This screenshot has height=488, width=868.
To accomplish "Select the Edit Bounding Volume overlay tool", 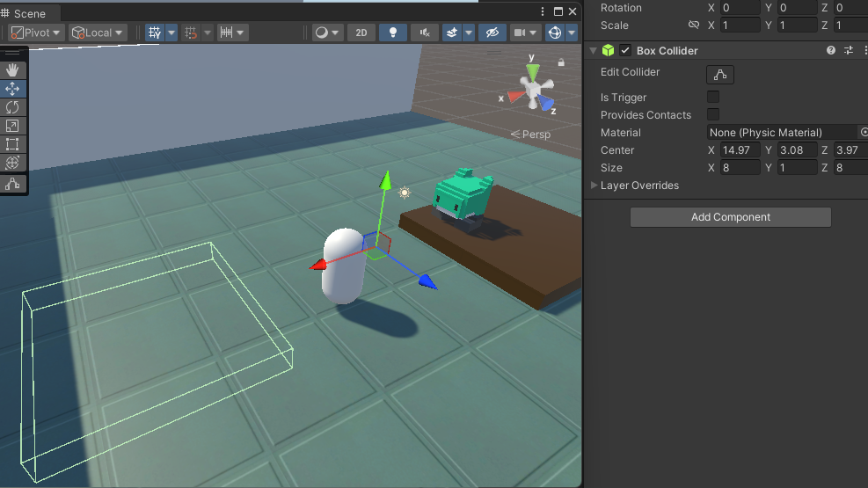I will pos(12,184).
